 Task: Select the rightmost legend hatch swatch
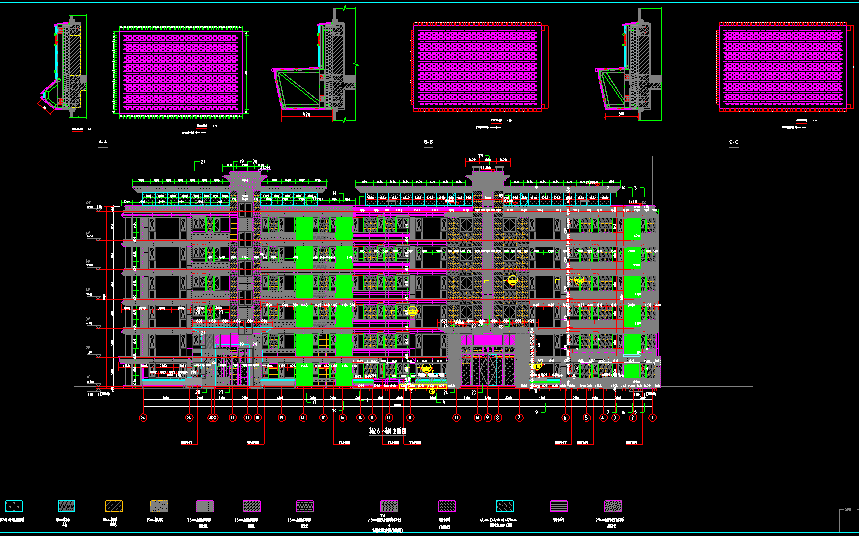(612, 506)
